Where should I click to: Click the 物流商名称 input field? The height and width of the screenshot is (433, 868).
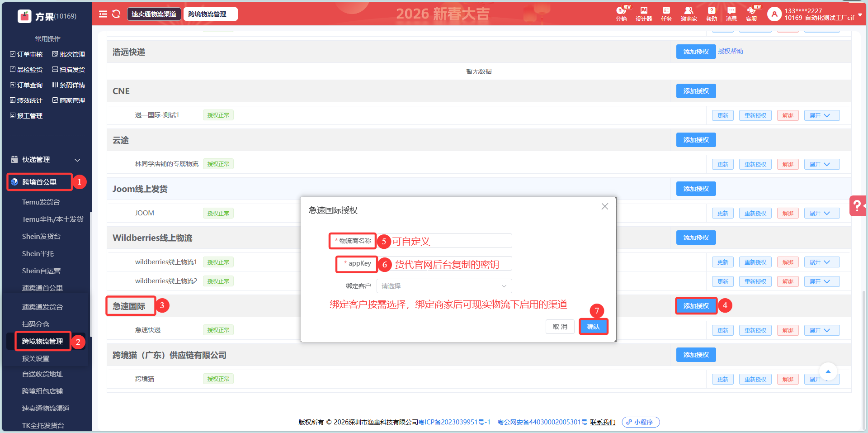[x=444, y=241]
